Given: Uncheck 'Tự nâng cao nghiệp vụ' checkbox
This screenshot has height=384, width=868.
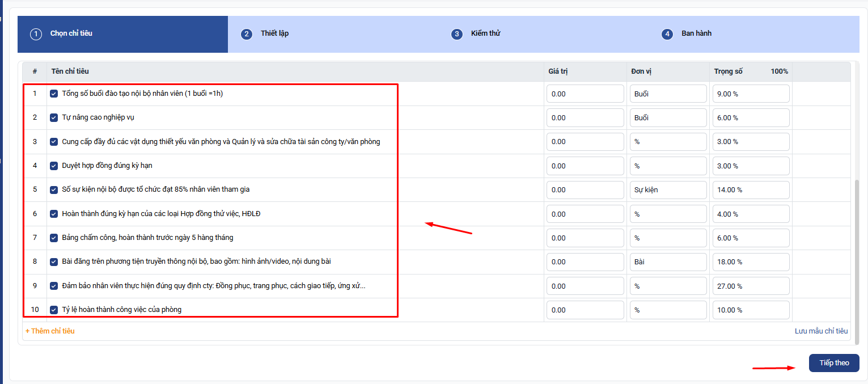Looking at the screenshot, I should pos(54,117).
